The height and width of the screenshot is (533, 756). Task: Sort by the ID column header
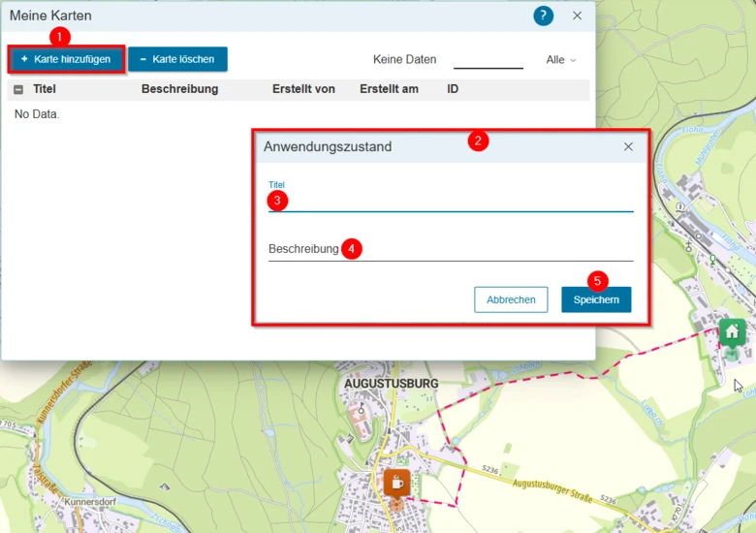453,89
